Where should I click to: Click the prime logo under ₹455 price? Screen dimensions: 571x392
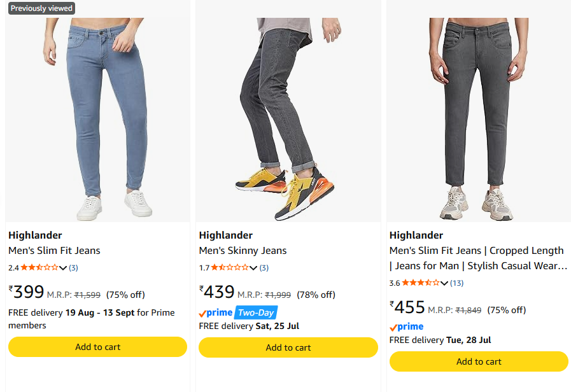pyautogui.click(x=406, y=327)
